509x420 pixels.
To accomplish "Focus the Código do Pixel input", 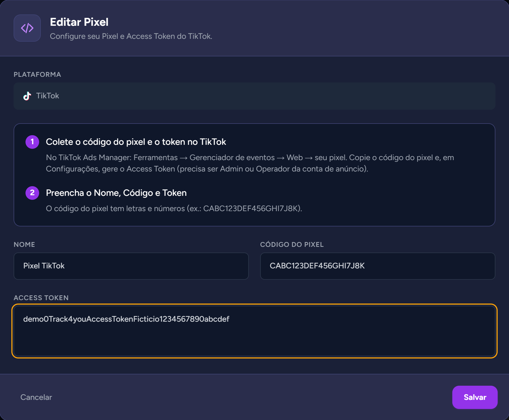I will [378, 266].
